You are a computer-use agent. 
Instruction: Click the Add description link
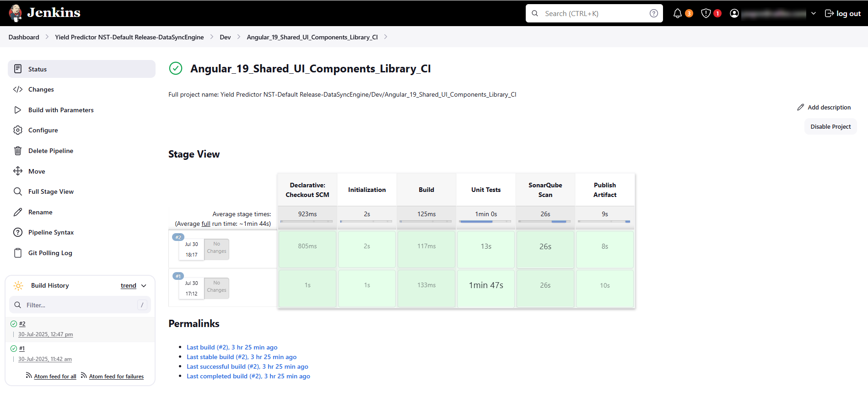coord(824,107)
